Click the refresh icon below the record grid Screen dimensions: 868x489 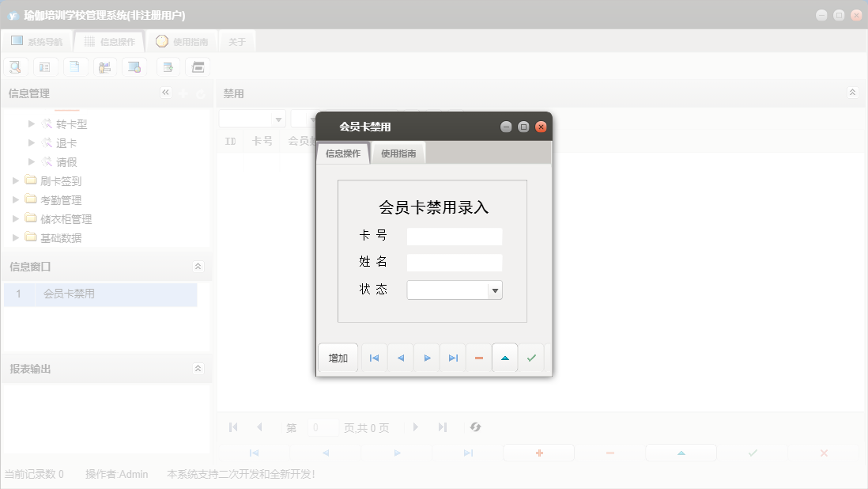click(x=475, y=427)
